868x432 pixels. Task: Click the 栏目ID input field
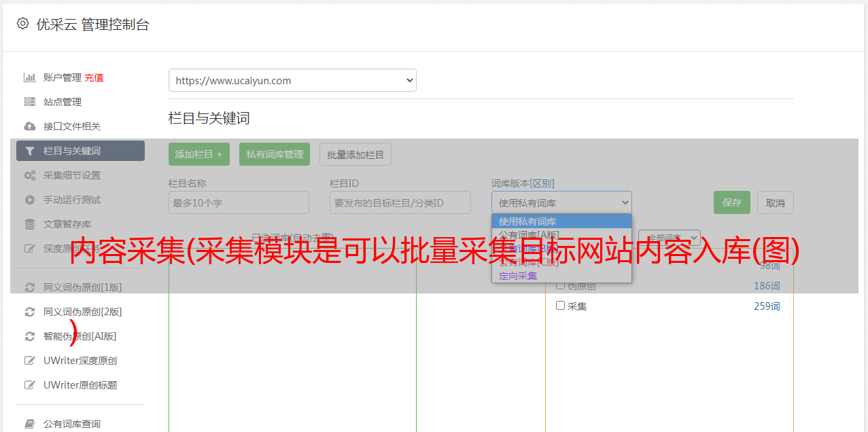400,202
